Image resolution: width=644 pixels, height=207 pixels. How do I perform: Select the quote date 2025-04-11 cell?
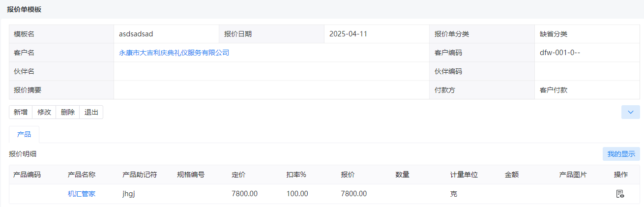click(377, 34)
